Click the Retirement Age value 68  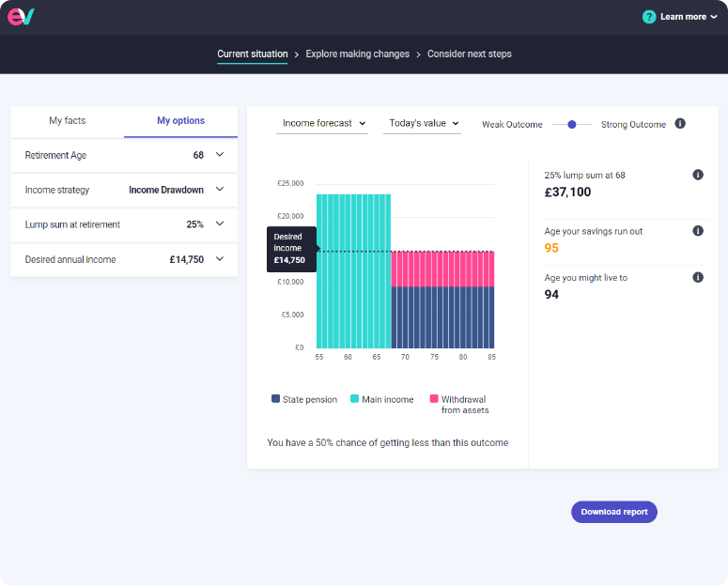click(198, 155)
